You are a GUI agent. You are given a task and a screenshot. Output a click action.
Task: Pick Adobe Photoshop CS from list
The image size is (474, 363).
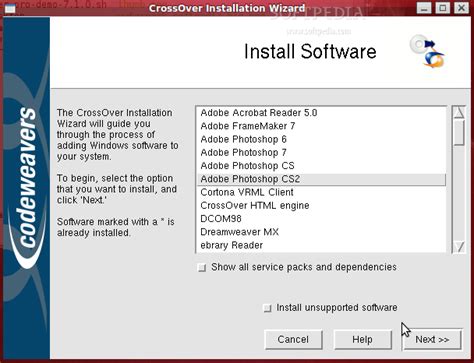coord(322,166)
